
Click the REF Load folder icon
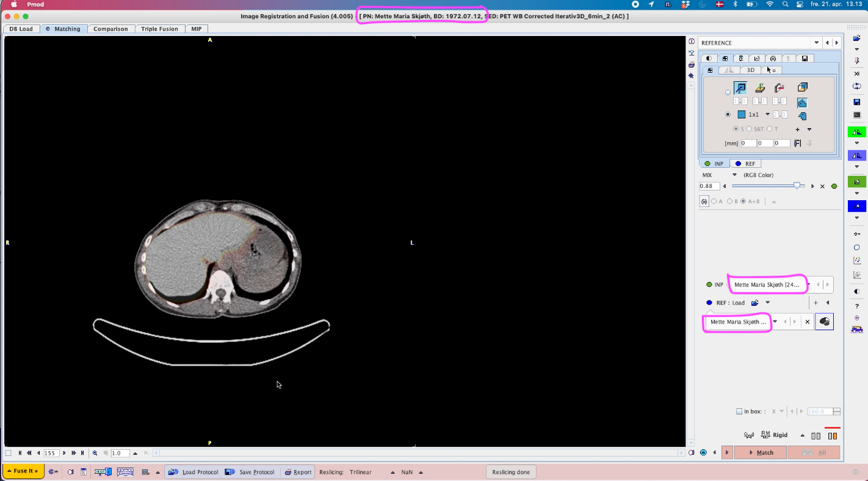click(755, 303)
